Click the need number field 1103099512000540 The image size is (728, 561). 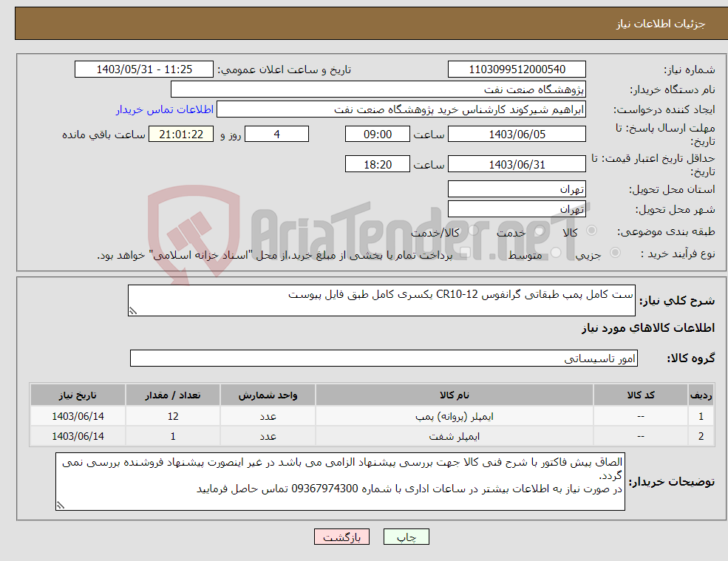517,69
